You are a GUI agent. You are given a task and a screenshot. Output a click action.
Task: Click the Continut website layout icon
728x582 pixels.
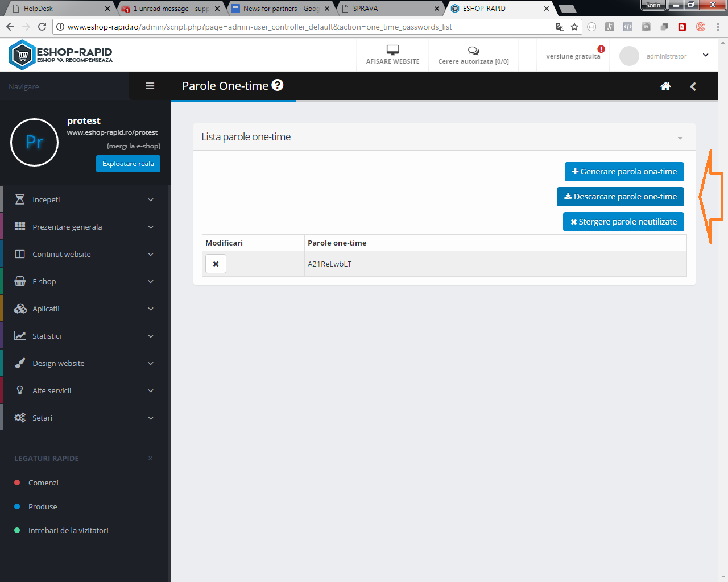click(x=20, y=254)
